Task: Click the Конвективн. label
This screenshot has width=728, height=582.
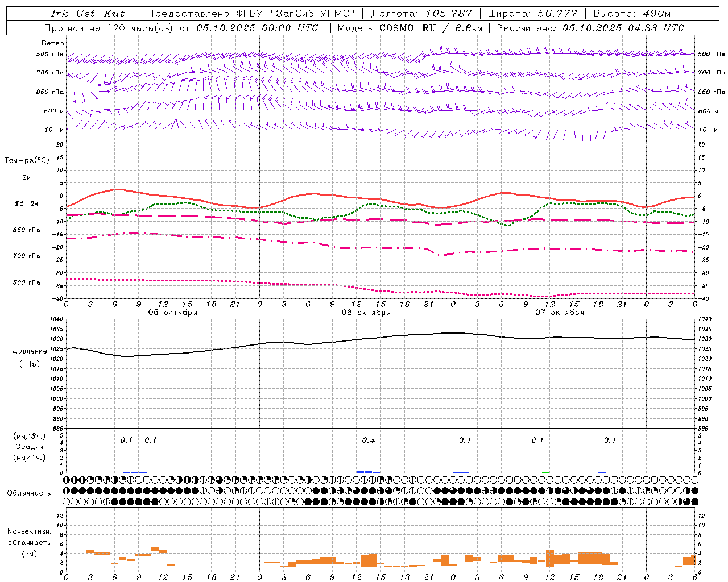Action: click(x=29, y=531)
